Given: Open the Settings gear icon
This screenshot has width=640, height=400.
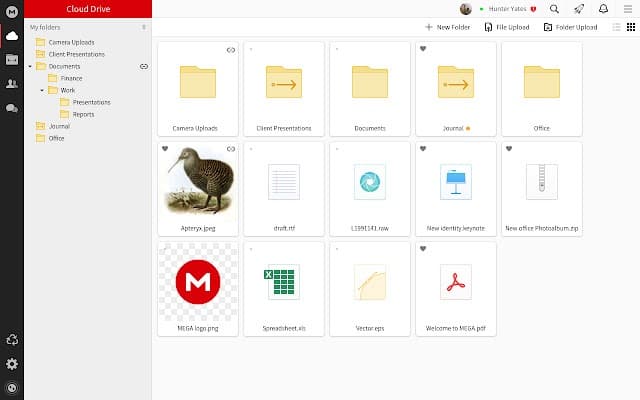Looking at the screenshot, I should point(12,364).
